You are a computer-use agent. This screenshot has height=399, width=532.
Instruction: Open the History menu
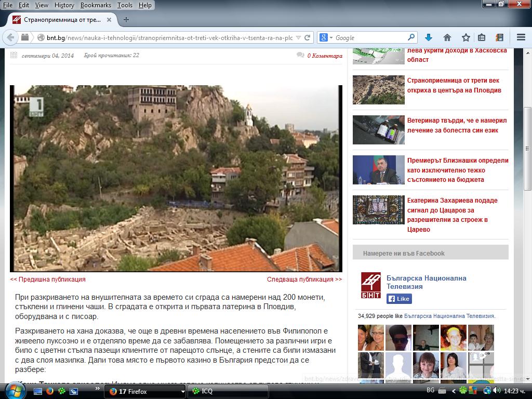64,5
